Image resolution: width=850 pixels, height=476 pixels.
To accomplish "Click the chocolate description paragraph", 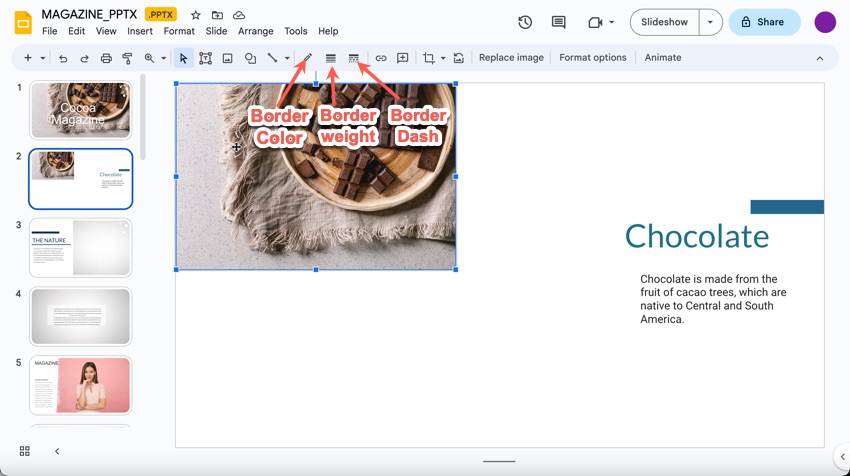I will (713, 299).
